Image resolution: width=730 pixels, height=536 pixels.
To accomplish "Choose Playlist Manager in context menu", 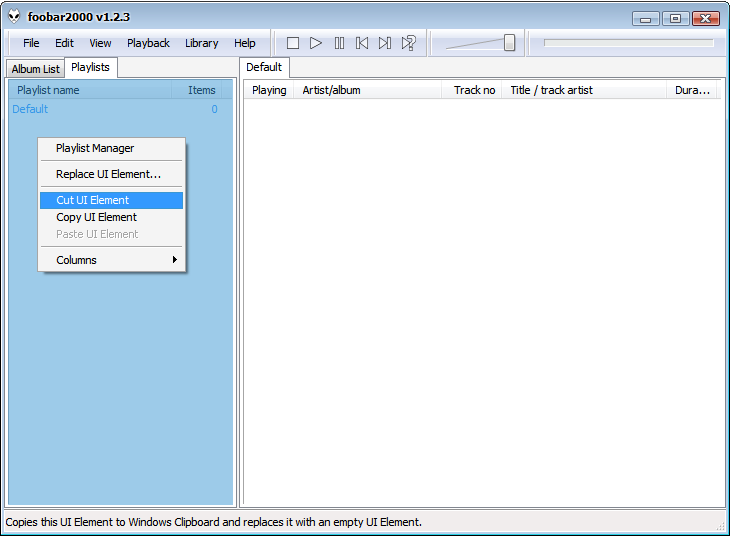I will [x=112, y=148].
